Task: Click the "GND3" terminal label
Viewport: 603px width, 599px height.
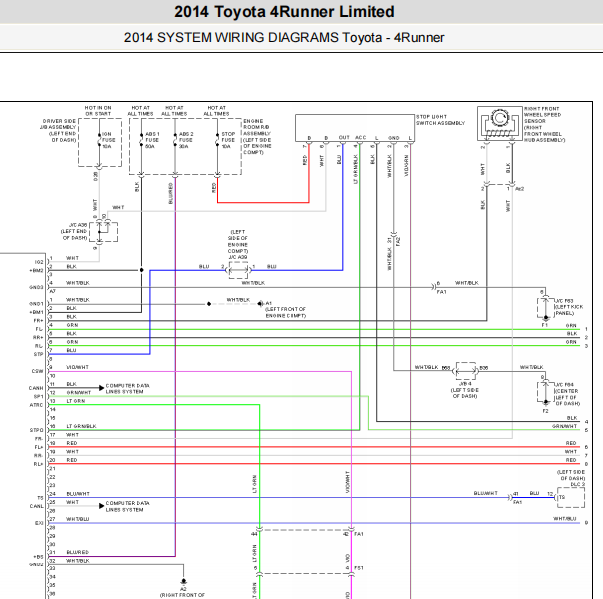Action: pos(36,287)
